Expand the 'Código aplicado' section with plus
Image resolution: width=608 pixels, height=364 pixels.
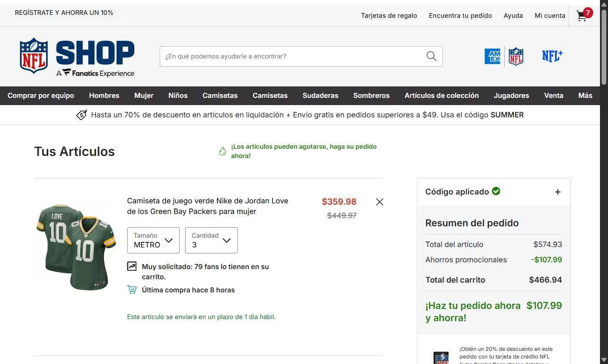[558, 192]
